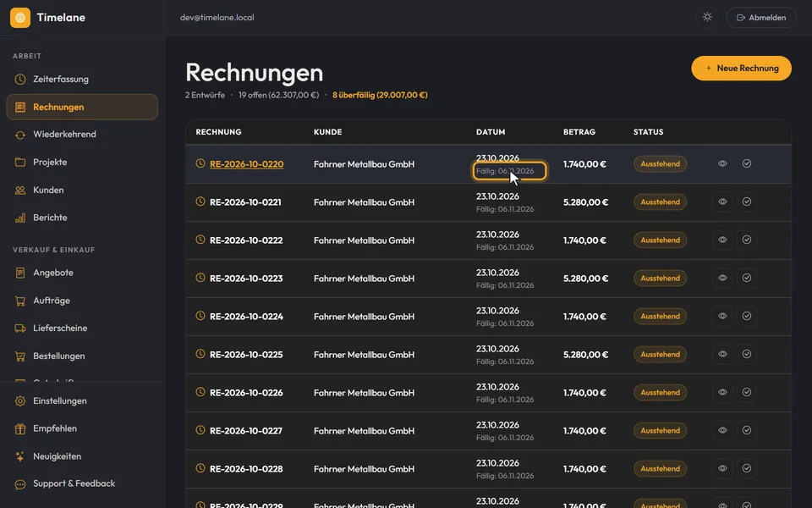The height and width of the screenshot is (508, 812).
Task: Click the BETRAG column header
Action: point(579,132)
